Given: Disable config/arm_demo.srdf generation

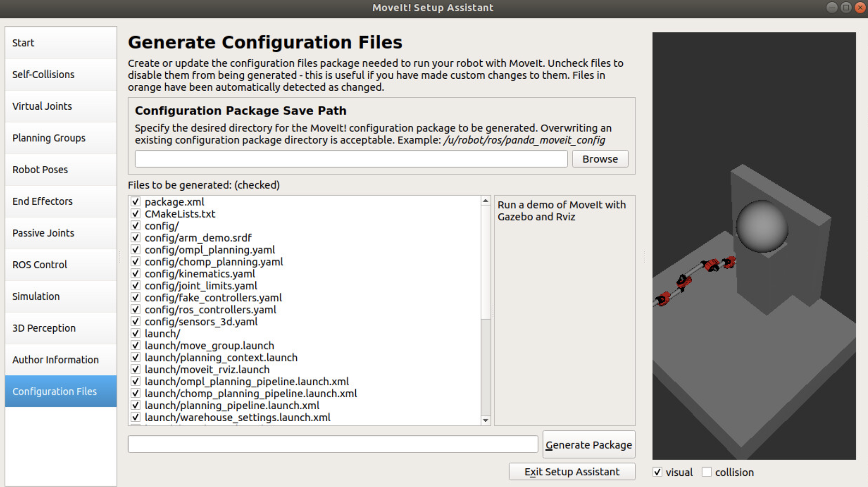Looking at the screenshot, I should [x=135, y=238].
